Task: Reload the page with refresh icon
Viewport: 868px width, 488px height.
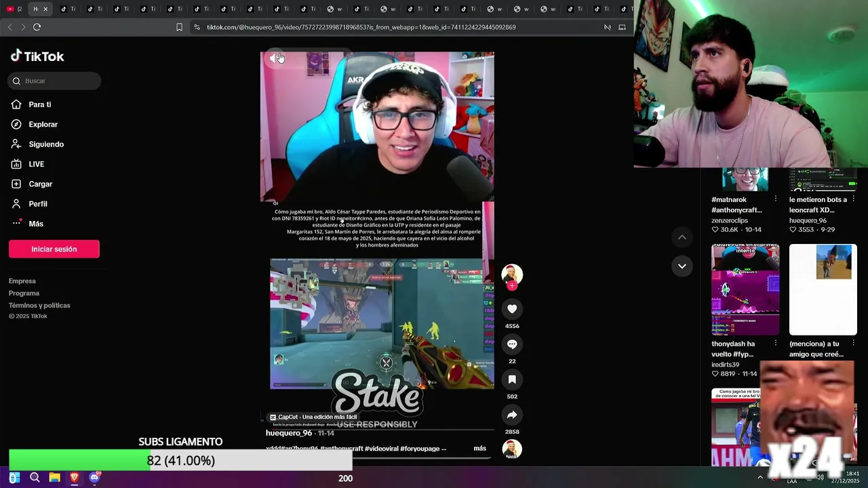Action: (x=37, y=27)
